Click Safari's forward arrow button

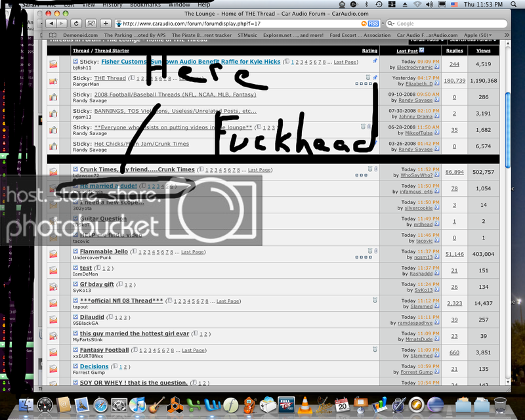(61, 24)
